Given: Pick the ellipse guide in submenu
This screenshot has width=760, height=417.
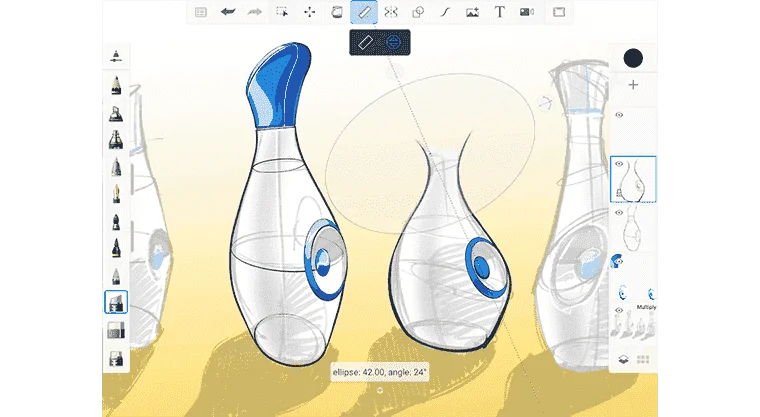Looking at the screenshot, I should [x=394, y=43].
